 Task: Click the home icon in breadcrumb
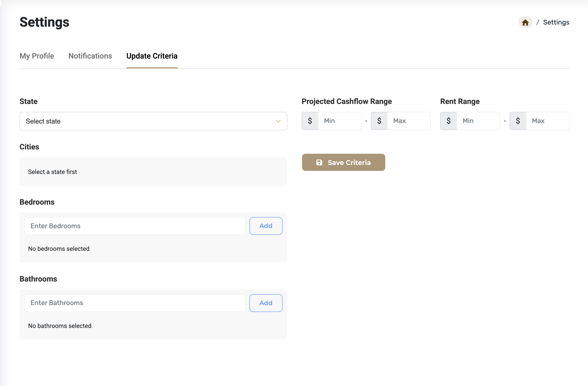(x=525, y=22)
